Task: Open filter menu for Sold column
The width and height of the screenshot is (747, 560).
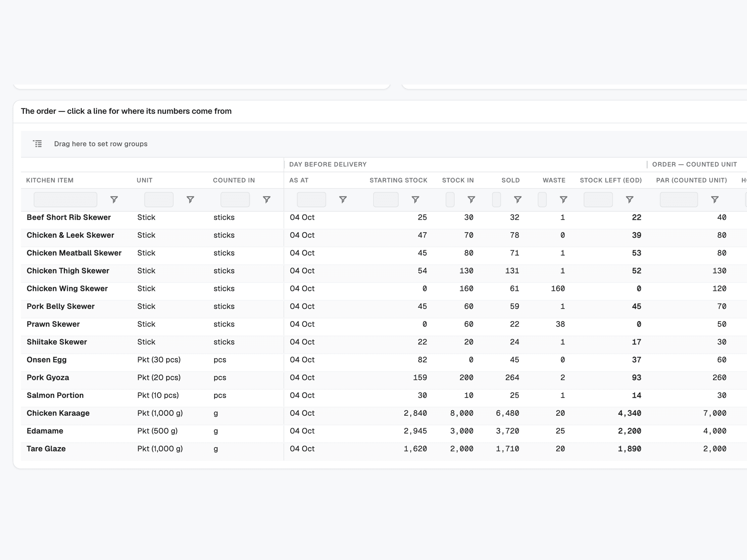Action: (x=518, y=200)
